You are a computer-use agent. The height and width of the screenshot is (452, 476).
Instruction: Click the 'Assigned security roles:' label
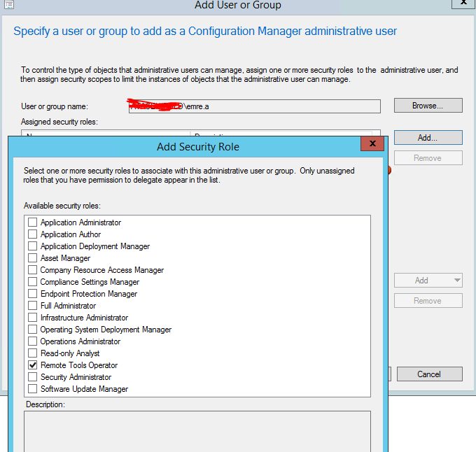point(59,122)
